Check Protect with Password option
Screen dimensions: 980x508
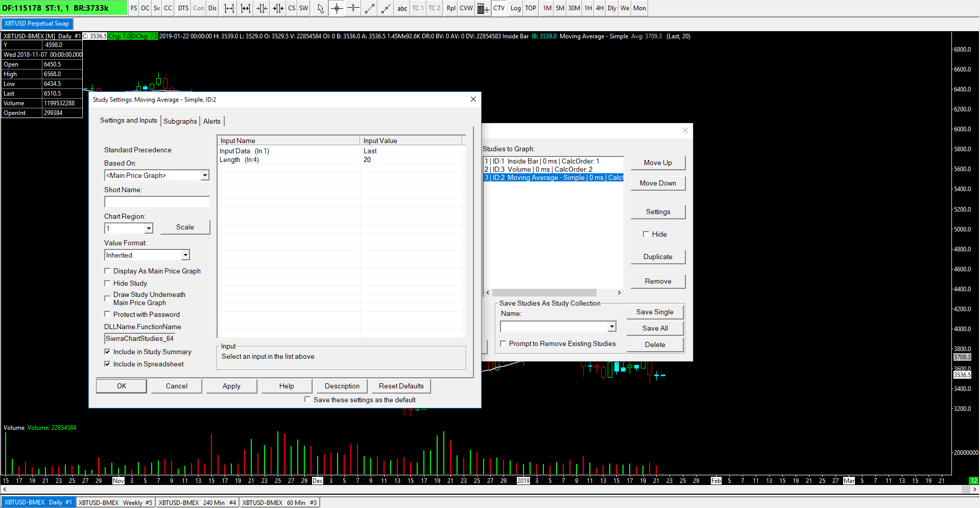point(107,314)
